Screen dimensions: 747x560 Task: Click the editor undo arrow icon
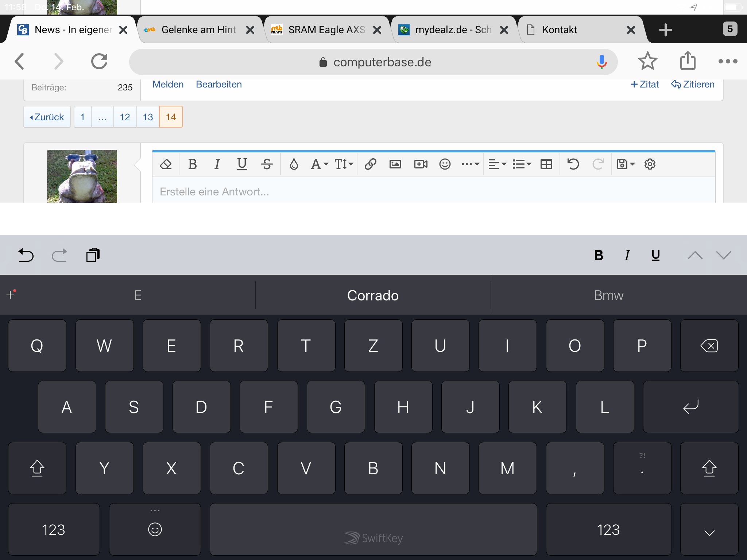[573, 164]
